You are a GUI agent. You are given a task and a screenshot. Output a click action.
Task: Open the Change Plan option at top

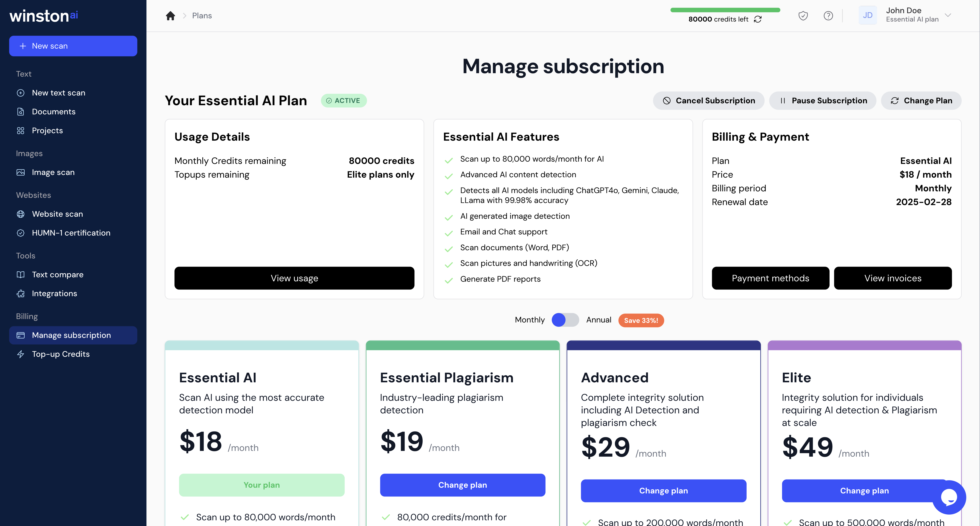(921, 101)
